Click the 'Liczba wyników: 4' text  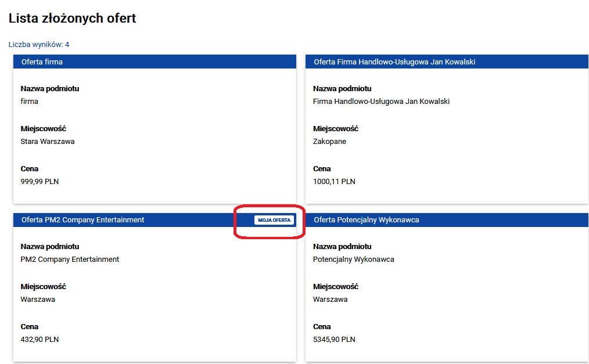tap(39, 45)
